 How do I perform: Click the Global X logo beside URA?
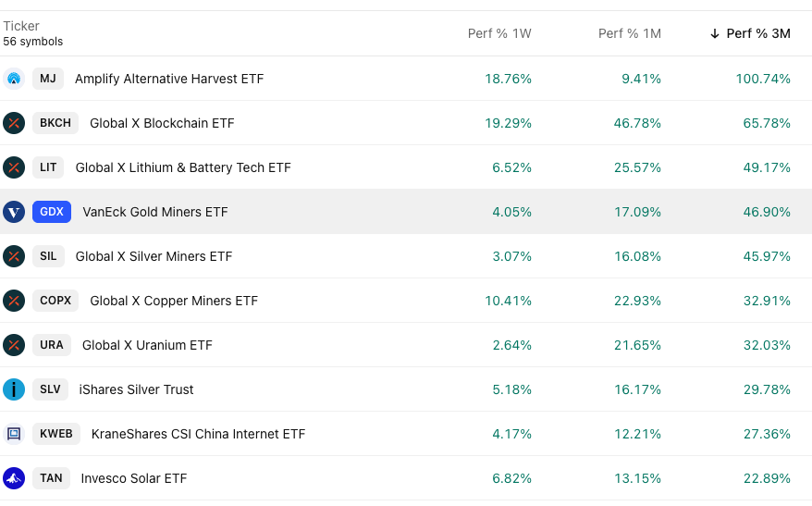[x=13, y=345]
